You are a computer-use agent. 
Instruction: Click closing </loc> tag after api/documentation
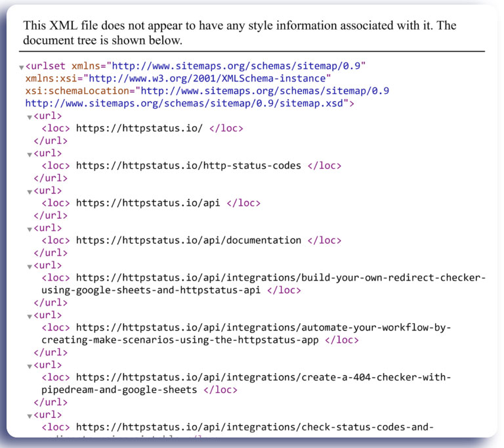pos(324,240)
